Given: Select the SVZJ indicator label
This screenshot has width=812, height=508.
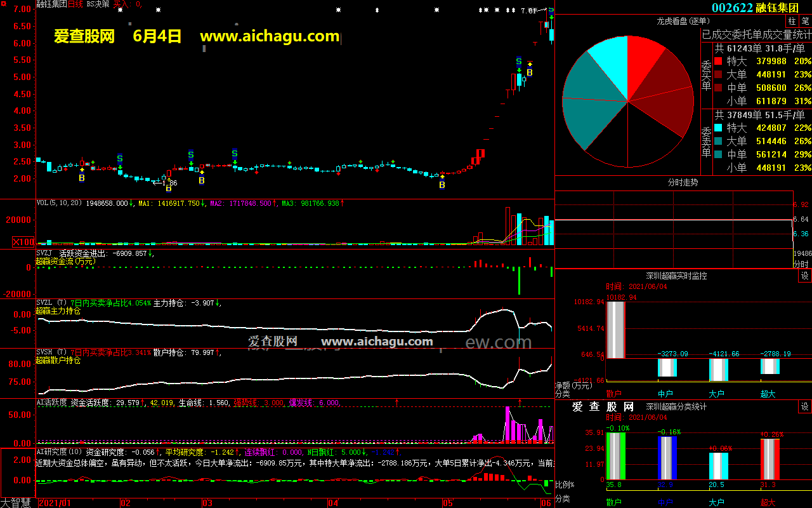Looking at the screenshot, I should coord(44,253).
